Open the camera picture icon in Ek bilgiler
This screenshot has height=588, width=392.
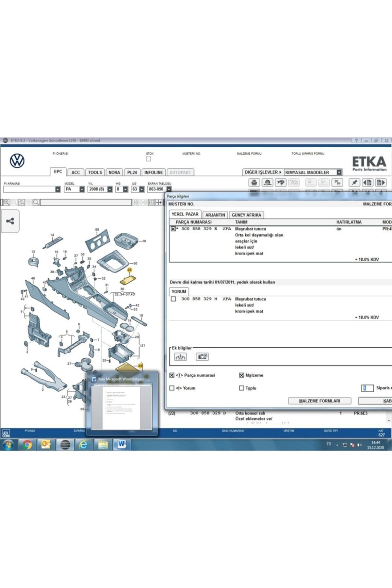point(202,357)
